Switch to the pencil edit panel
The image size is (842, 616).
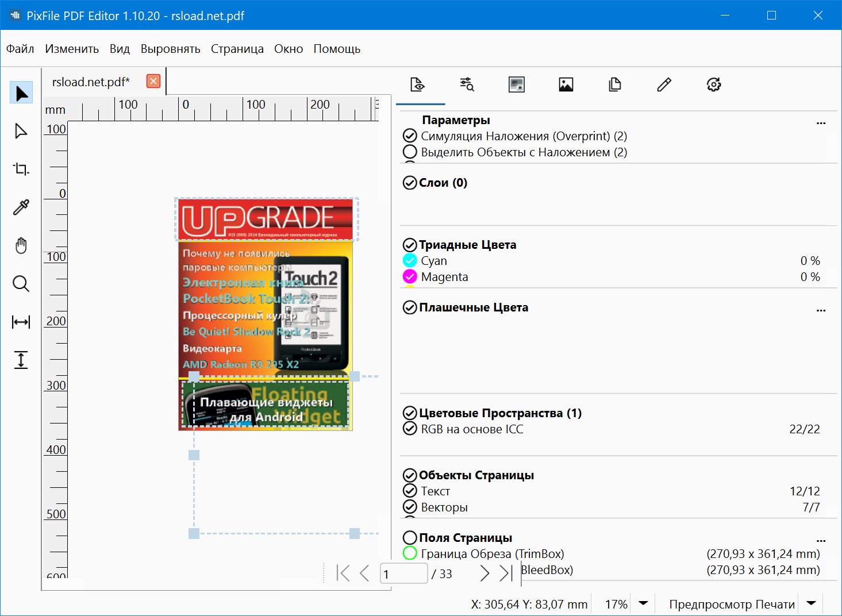pyautogui.click(x=664, y=84)
